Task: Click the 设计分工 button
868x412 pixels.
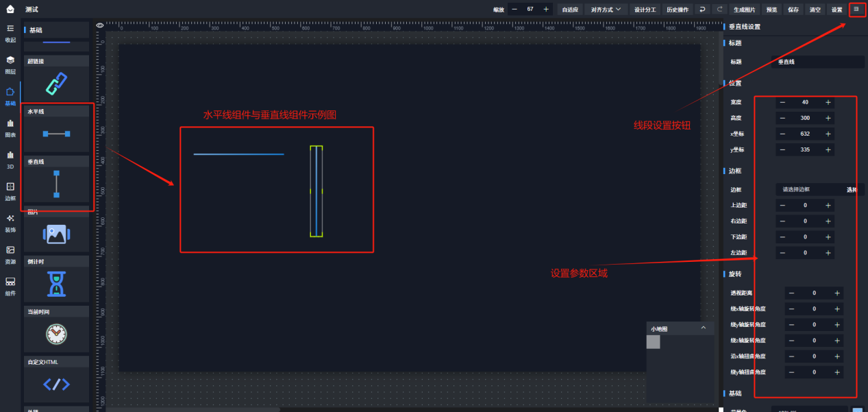Action: tap(645, 10)
